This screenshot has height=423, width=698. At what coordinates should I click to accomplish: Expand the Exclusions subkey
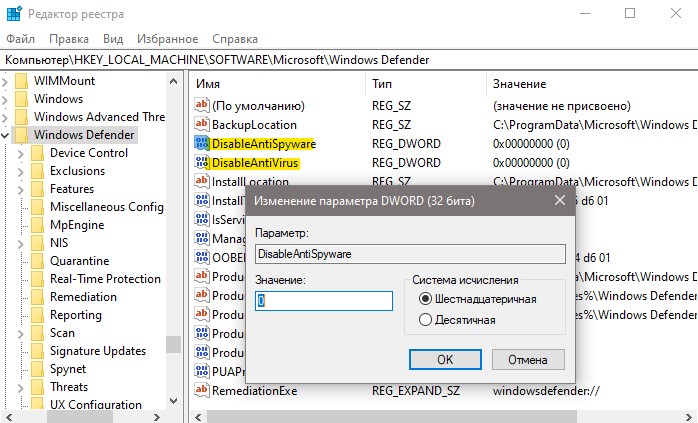21,171
